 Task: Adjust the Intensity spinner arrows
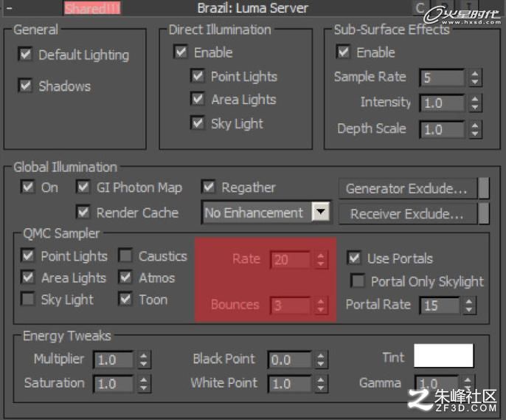pos(475,103)
